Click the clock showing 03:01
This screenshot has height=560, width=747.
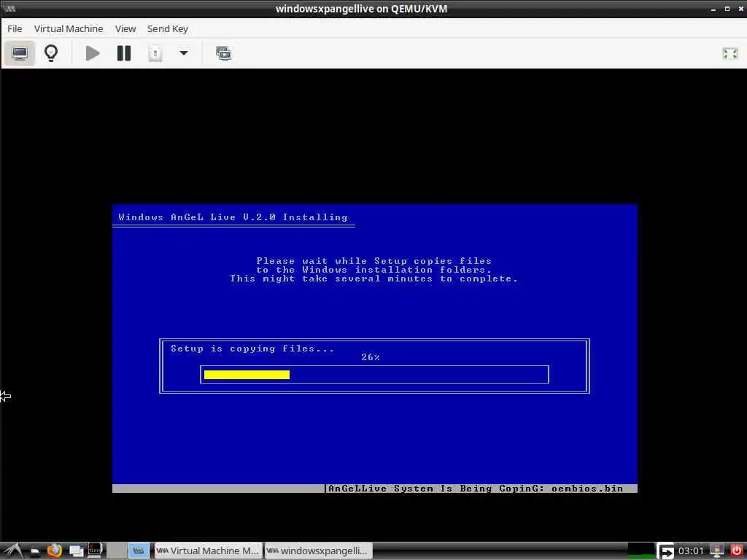click(x=691, y=551)
